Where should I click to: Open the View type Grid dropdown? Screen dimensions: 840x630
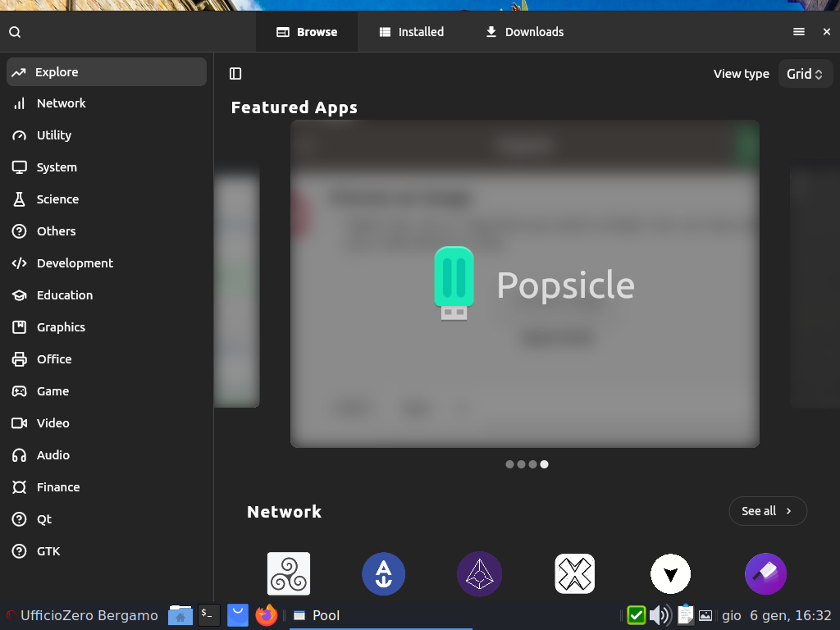coord(804,74)
